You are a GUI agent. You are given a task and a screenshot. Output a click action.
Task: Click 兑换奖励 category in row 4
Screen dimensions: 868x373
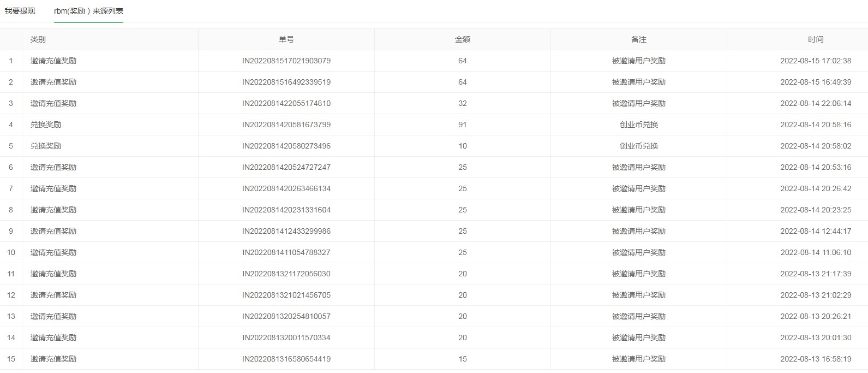coord(46,125)
